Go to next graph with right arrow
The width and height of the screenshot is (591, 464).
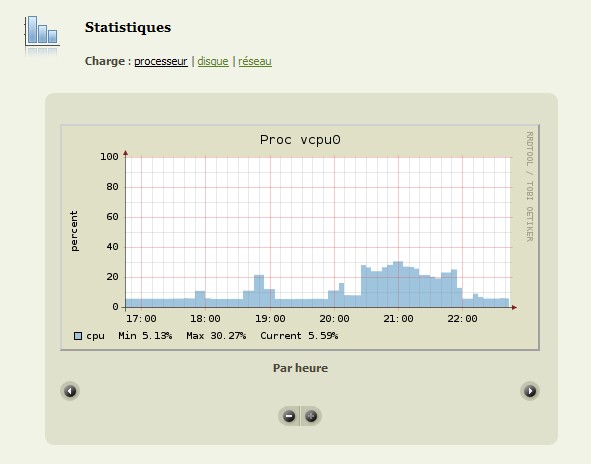530,391
